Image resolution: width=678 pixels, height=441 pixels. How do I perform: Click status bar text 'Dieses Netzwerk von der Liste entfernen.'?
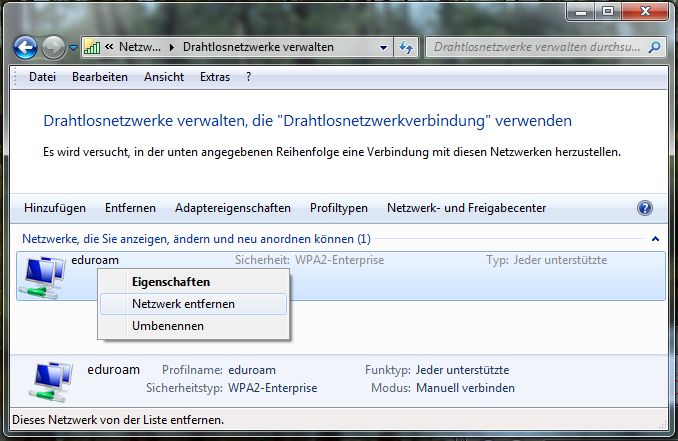point(118,420)
